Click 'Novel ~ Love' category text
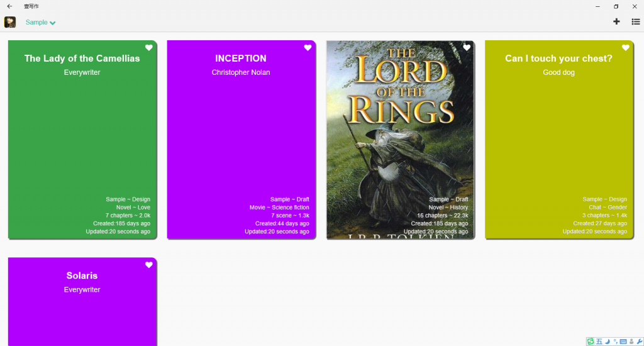 [x=133, y=208]
